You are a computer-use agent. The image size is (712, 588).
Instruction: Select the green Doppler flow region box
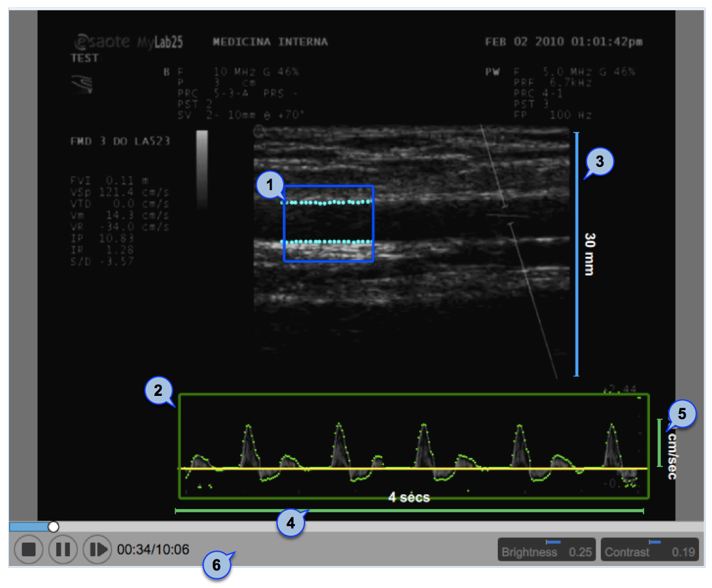pyautogui.click(x=414, y=447)
